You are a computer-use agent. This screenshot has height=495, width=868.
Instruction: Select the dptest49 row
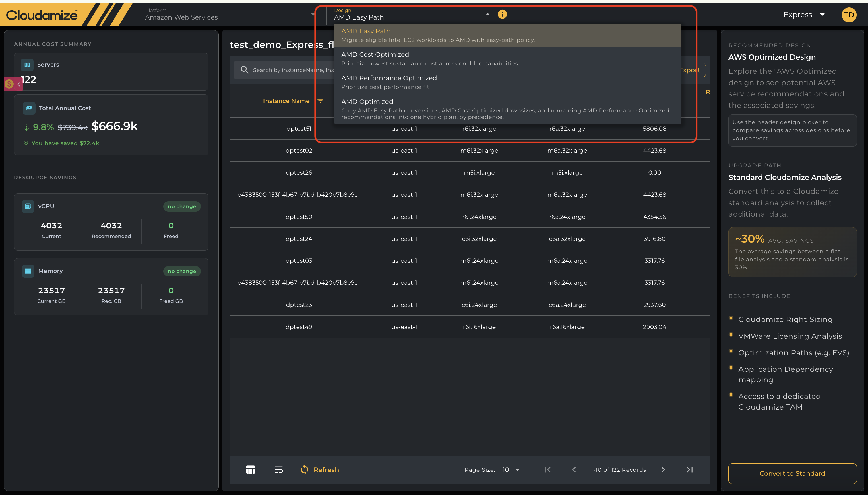470,327
